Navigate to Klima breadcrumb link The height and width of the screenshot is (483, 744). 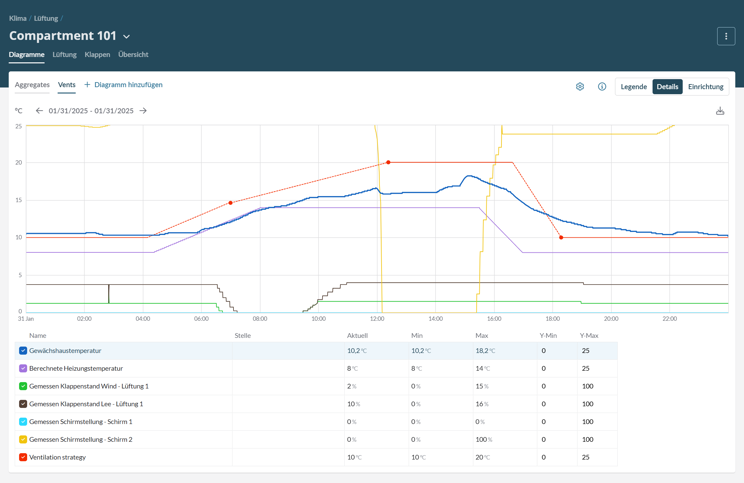pyautogui.click(x=18, y=18)
